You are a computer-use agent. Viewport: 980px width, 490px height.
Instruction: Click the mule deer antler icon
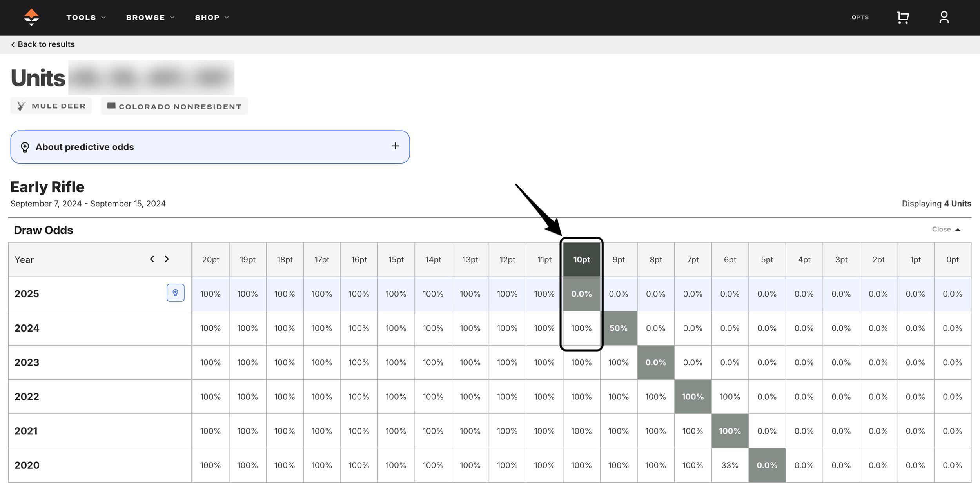(x=22, y=105)
